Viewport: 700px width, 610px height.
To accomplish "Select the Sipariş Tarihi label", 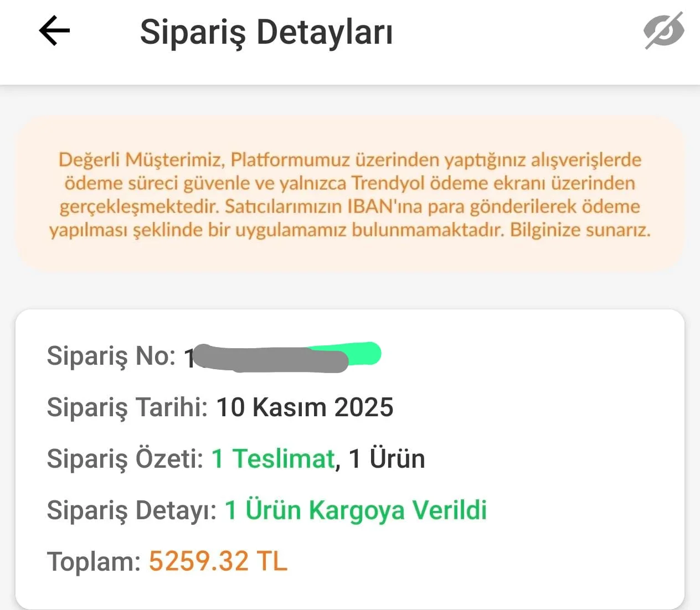I will [127, 407].
